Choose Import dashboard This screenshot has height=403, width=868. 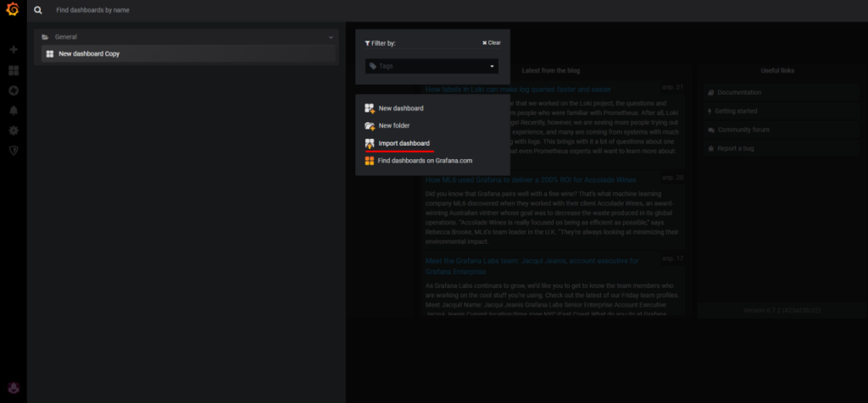[x=403, y=143]
